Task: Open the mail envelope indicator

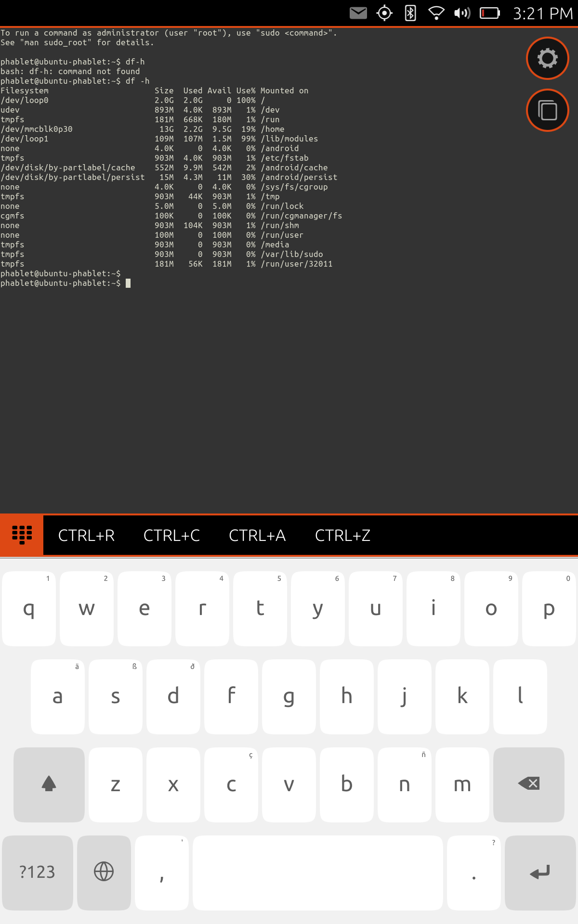Action: tap(358, 13)
